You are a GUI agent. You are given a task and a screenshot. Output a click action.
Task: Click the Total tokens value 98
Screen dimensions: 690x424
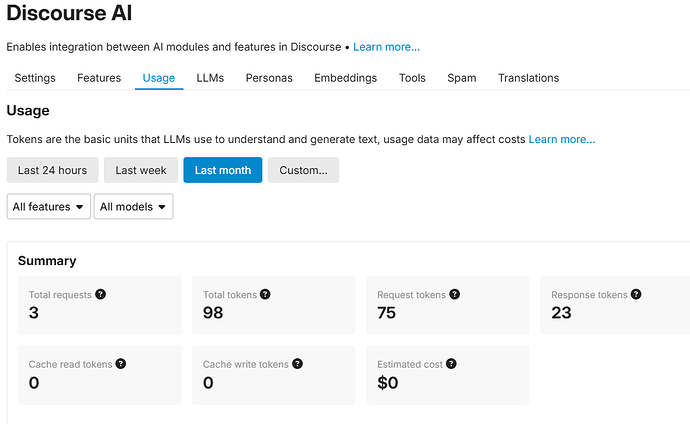pos(213,313)
